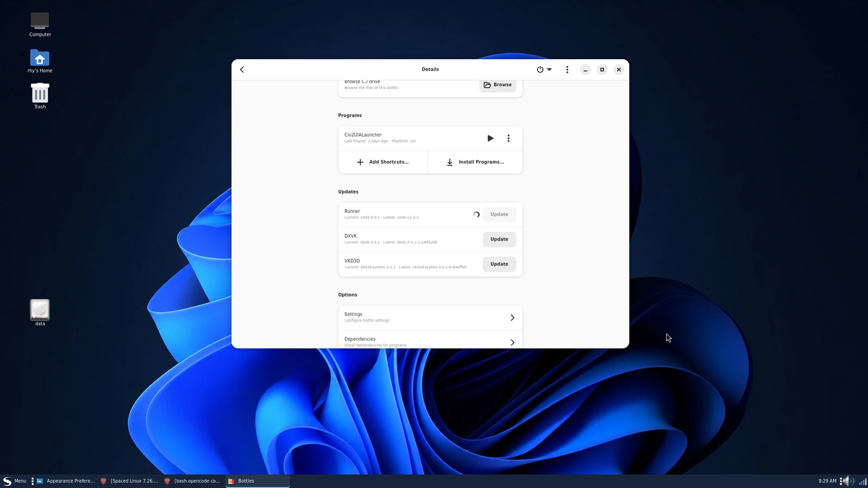
Task: Launch Civ2UIALauncher with the play icon
Action: 490,138
